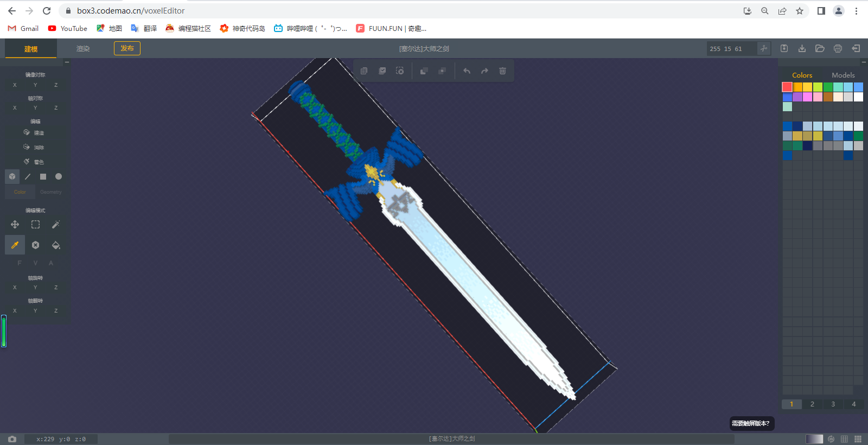Switch to palette page 4
Viewport: 868px width, 445px height.
(x=854, y=404)
